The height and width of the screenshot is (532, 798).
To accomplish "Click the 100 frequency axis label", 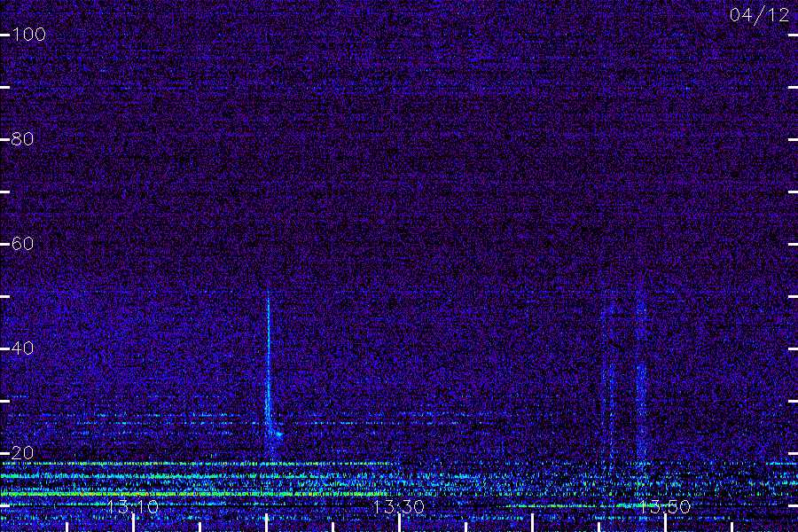I will [28, 35].
